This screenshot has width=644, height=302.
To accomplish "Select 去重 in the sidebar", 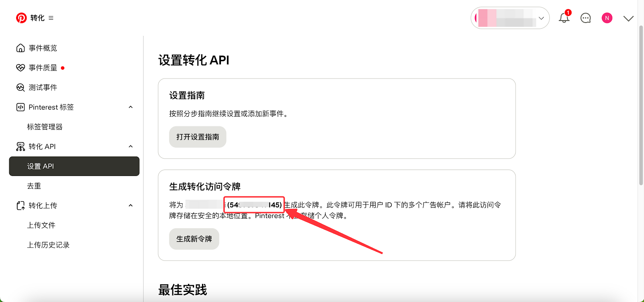I will coord(34,186).
